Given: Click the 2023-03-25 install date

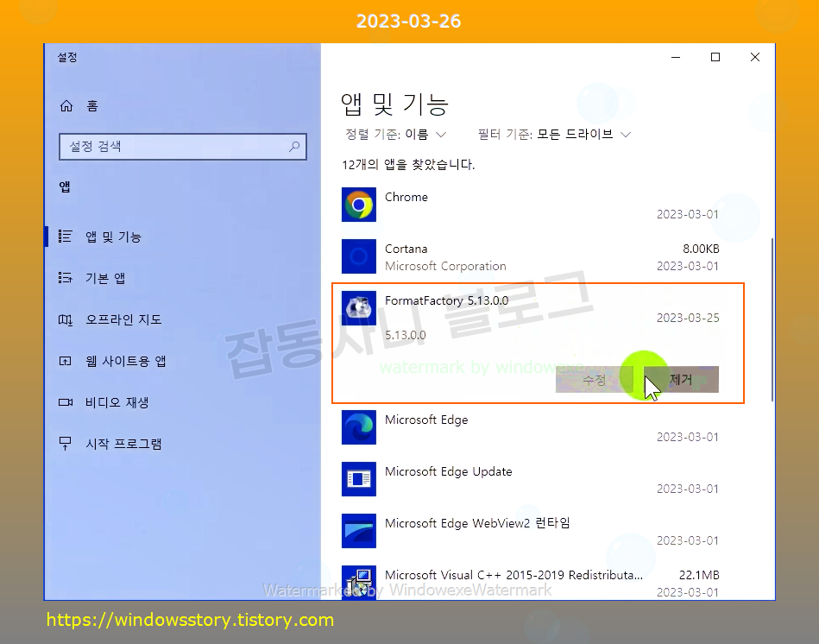Looking at the screenshot, I should [688, 318].
